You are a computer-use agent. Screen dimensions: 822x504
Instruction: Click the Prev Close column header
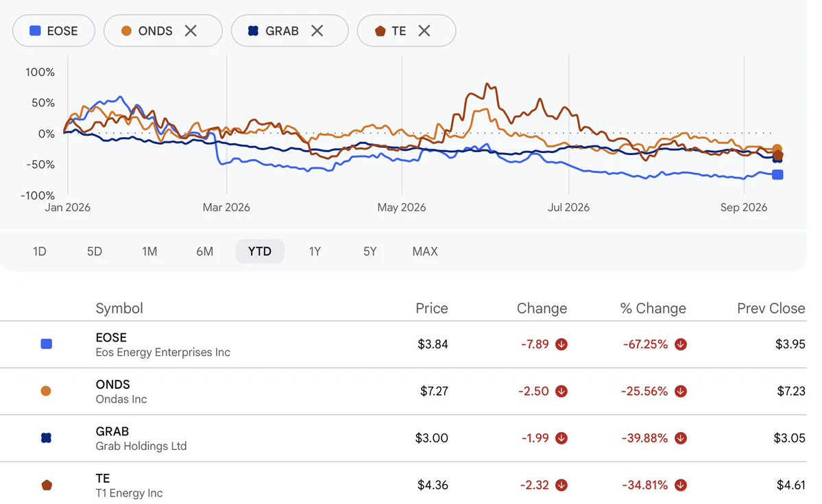771,309
